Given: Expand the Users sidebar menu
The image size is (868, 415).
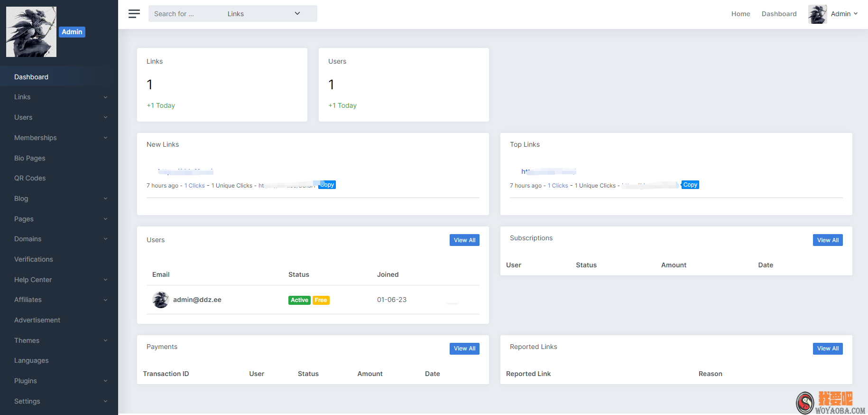Looking at the screenshot, I should click(x=59, y=117).
